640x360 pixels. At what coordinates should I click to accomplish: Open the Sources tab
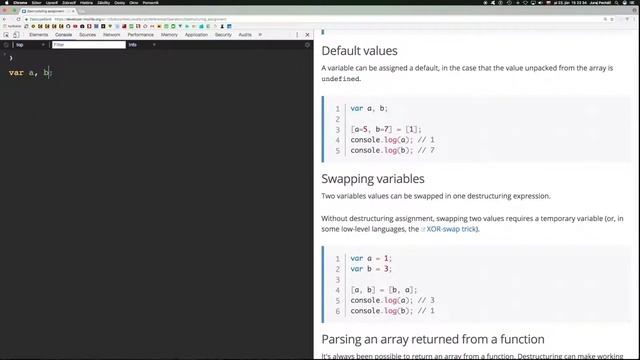[x=87, y=35]
